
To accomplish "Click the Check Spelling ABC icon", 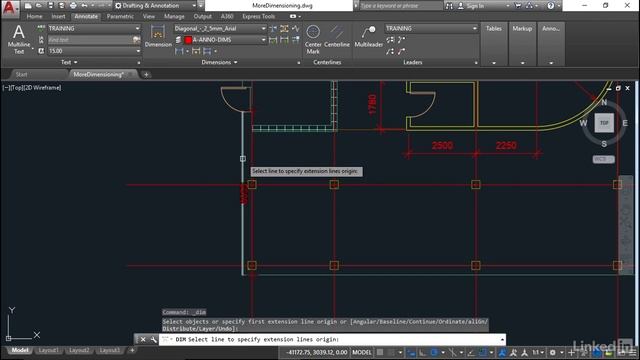I will [x=41, y=28].
